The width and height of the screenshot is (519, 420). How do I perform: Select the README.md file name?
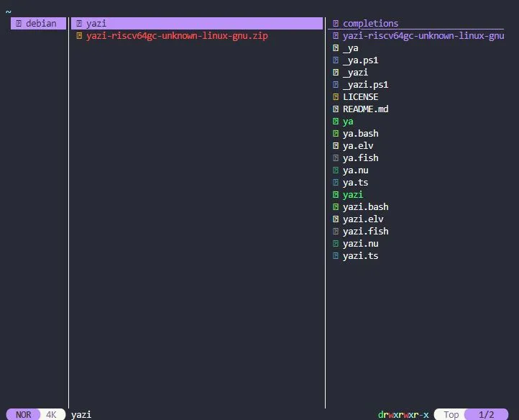[365, 109]
